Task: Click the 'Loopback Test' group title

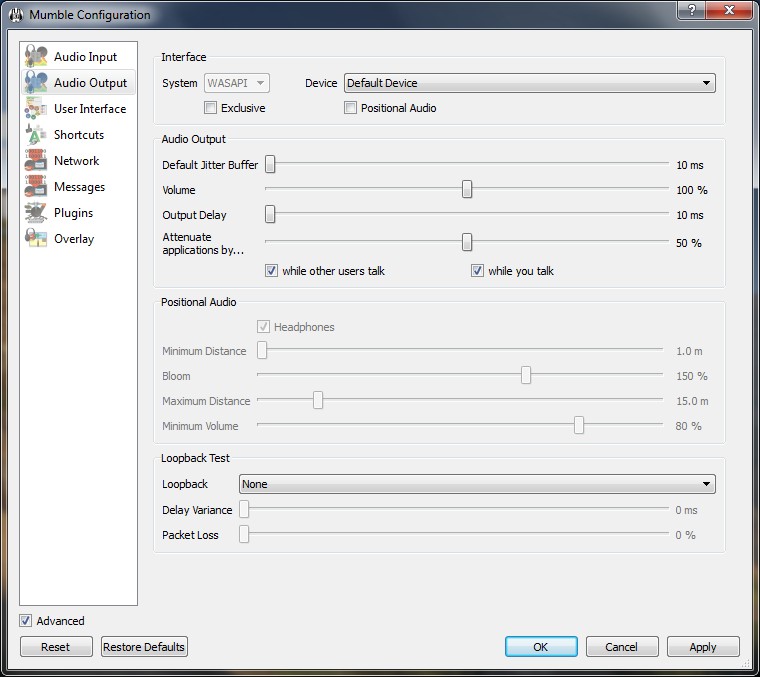Action: tap(195, 458)
